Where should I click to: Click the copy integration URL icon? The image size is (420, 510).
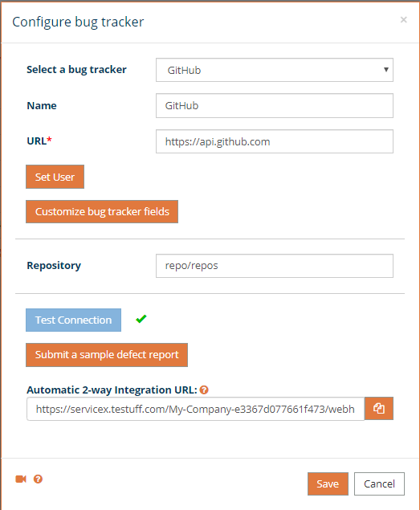[379, 409]
